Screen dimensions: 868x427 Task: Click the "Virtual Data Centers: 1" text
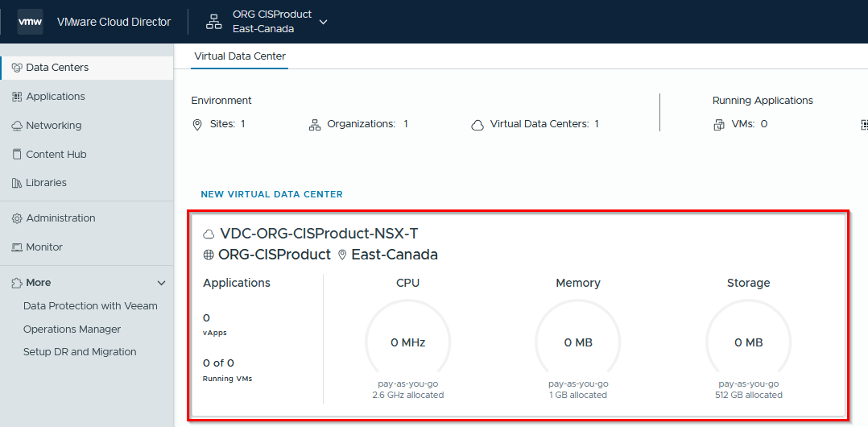click(544, 124)
